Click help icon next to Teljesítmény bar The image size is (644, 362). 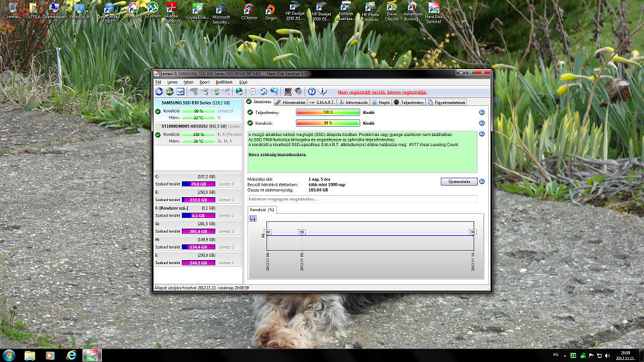[482, 113]
